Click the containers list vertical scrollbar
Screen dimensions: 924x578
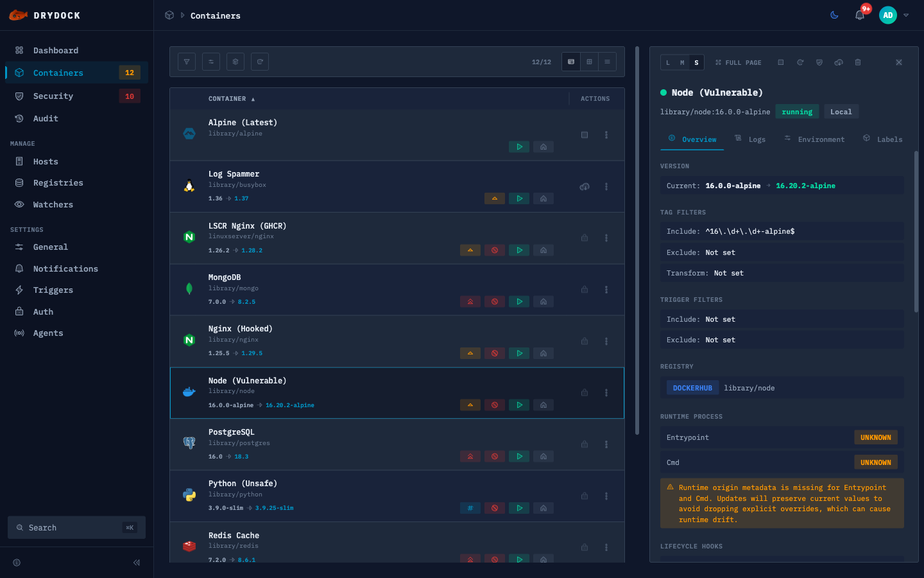pos(637,240)
